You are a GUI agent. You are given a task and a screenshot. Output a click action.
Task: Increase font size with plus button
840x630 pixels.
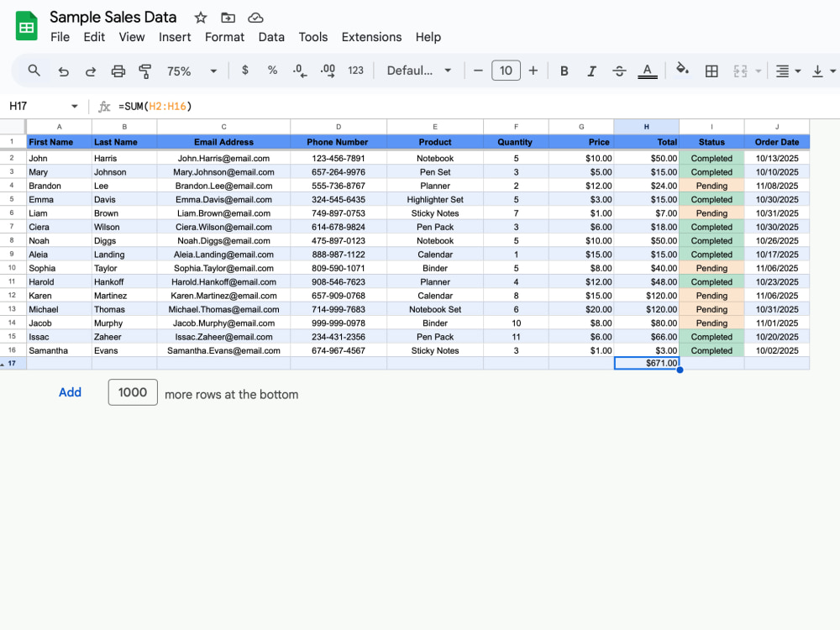click(533, 71)
